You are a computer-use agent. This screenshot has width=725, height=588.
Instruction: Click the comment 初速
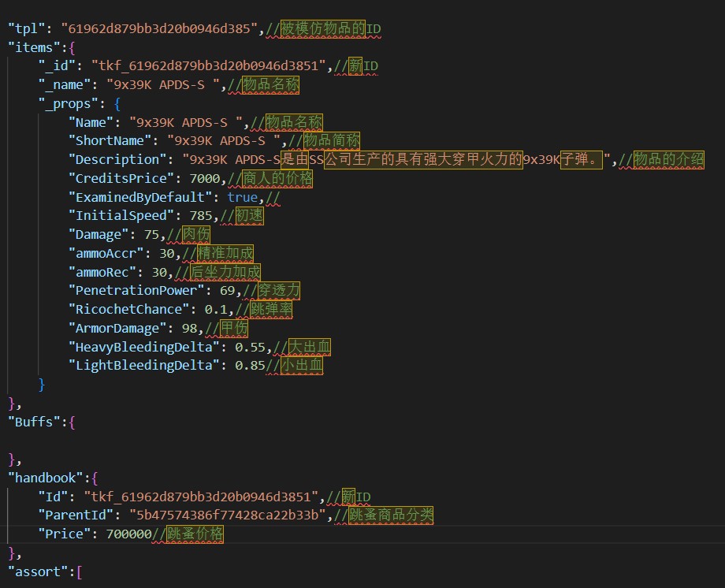point(250,216)
